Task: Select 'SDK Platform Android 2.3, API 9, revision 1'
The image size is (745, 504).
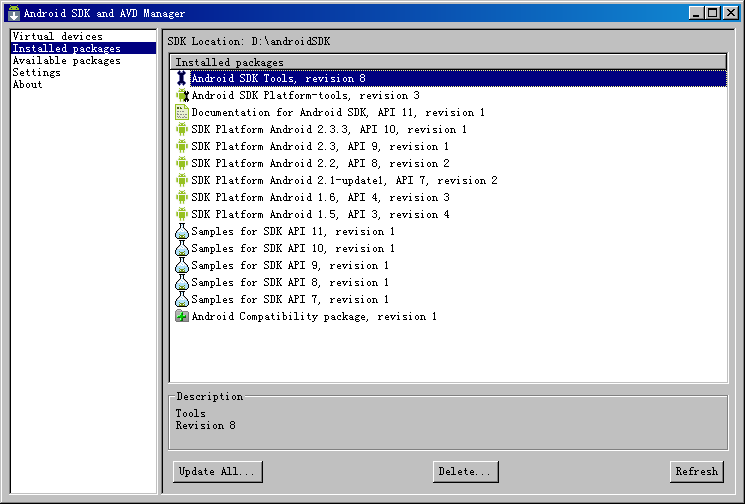Action: pyautogui.click(x=448, y=146)
